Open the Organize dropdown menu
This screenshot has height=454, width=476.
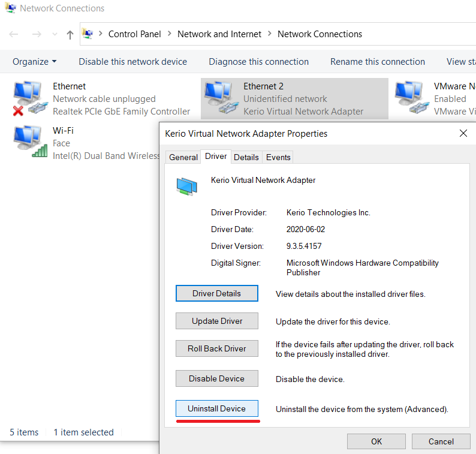coord(34,62)
